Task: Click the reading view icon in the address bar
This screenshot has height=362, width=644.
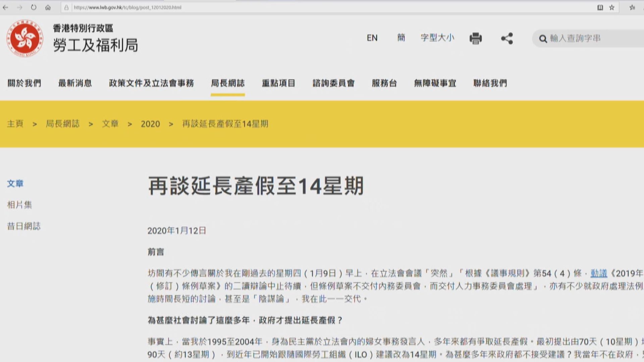Action: (x=600, y=7)
